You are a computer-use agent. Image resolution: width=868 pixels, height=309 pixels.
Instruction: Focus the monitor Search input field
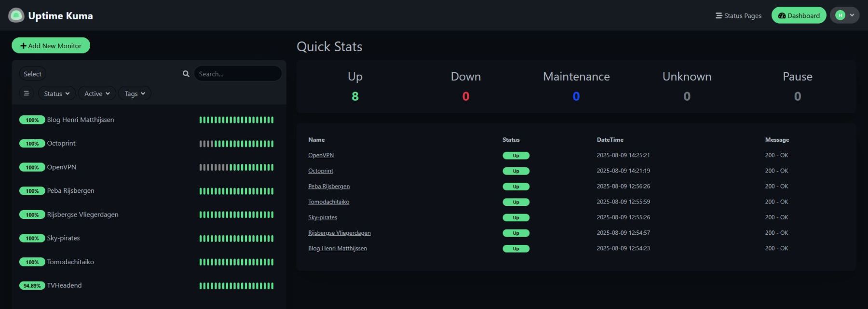(238, 74)
